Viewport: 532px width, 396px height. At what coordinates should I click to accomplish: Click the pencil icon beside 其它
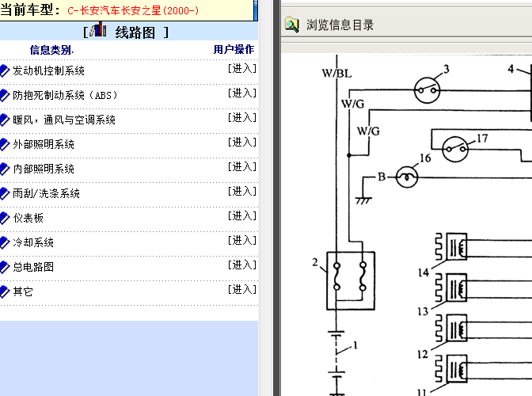tap(5, 291)
